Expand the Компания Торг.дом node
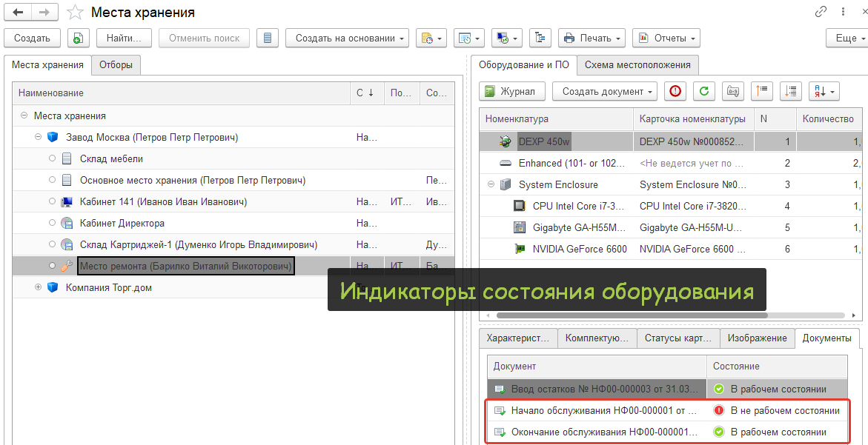This screenshot has width=868, height=445. point(39,287)
